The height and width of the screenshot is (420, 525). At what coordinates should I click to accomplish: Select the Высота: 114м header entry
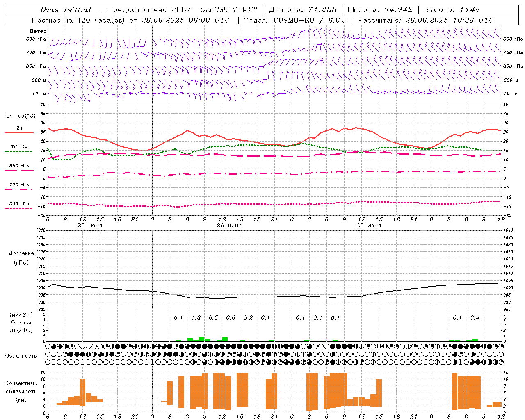pos(452,10)
